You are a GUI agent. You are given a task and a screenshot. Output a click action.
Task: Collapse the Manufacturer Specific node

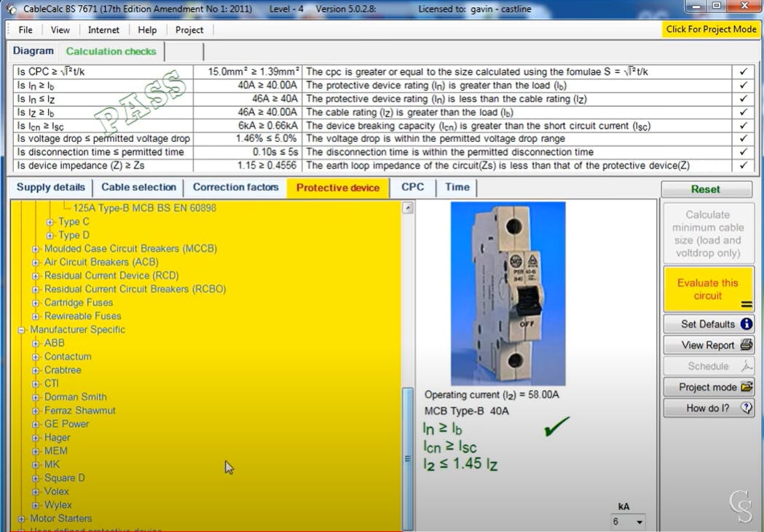21,330
